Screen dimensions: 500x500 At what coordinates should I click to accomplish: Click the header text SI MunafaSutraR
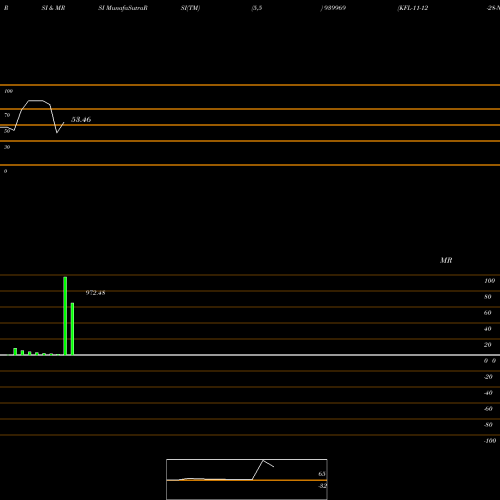(123, 8)
